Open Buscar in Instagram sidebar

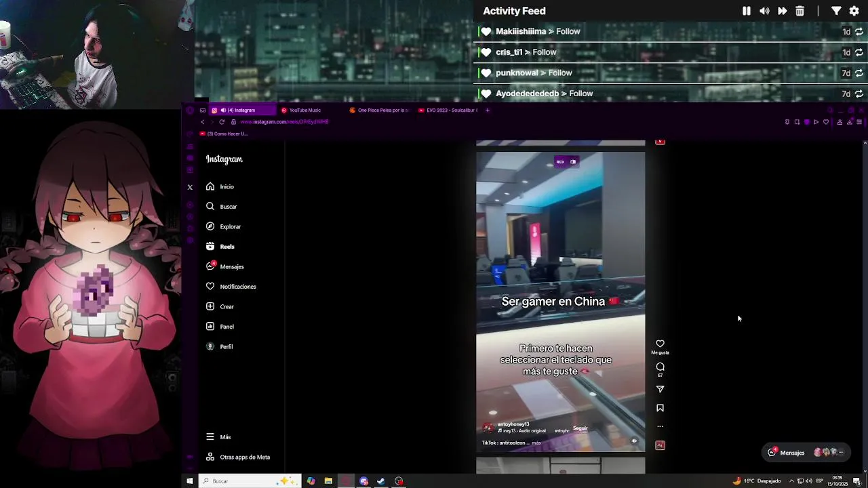[222, 206]
